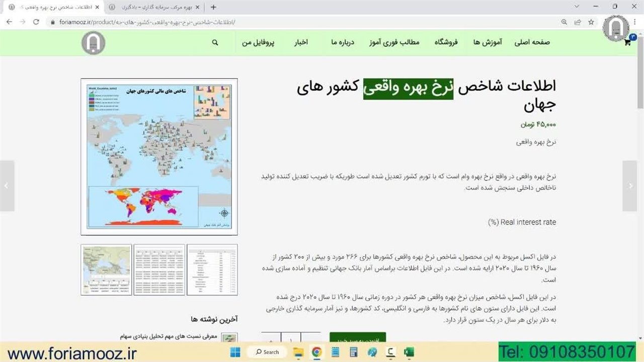Image resolution: width=644 pixels, height=362 pixels.
Task: Click the share page icon in address bar
Action: [578, 22]
